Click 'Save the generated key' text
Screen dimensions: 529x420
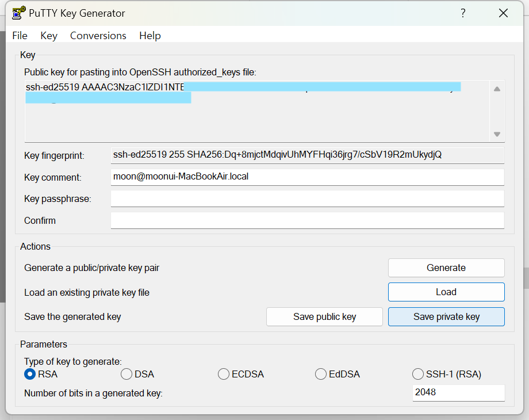point(72,316)
